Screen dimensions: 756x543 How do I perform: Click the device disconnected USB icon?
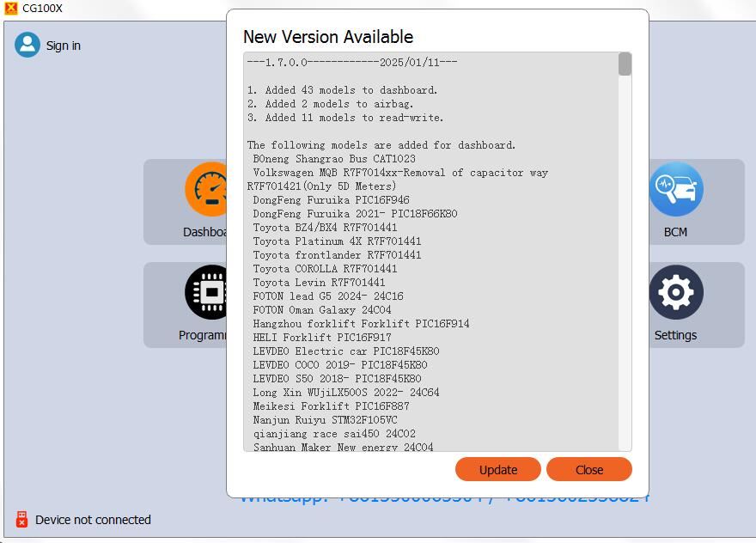(21, 519)
